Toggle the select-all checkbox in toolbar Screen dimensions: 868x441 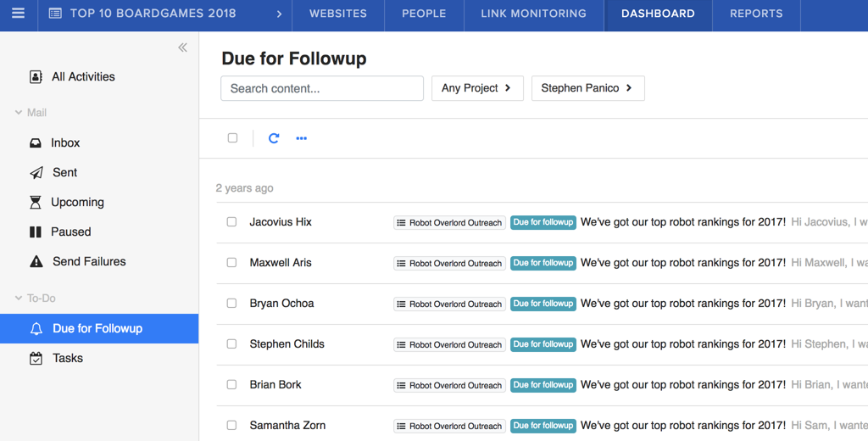pos(232,138)
